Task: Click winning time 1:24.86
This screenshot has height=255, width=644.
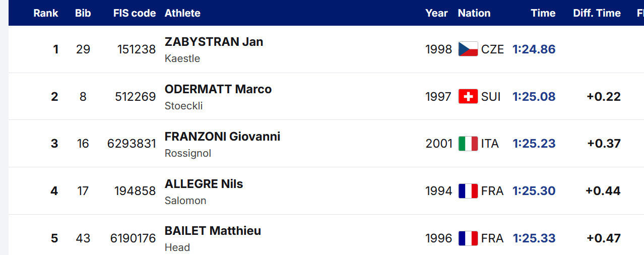Action: pos(534,49)
